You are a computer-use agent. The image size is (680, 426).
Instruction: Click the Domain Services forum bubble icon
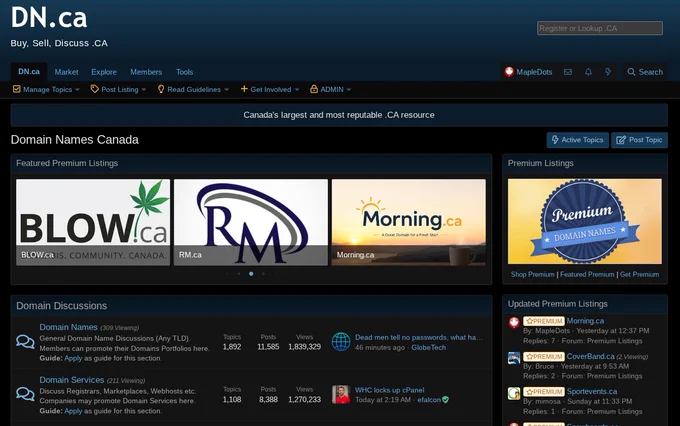(25, 394)
